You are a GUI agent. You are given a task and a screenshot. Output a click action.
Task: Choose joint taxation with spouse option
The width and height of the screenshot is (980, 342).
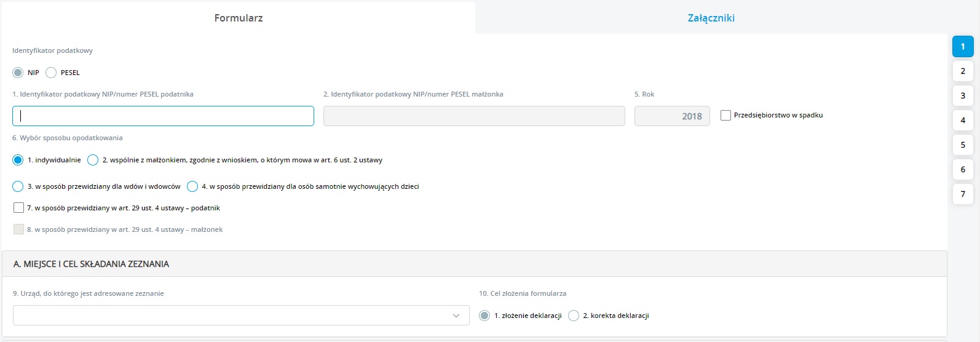[93, 160]
